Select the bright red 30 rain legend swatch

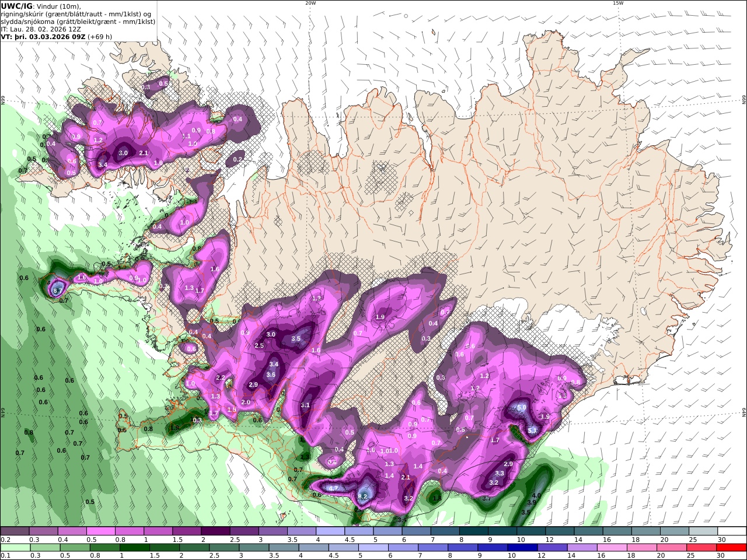coord(731,547)
